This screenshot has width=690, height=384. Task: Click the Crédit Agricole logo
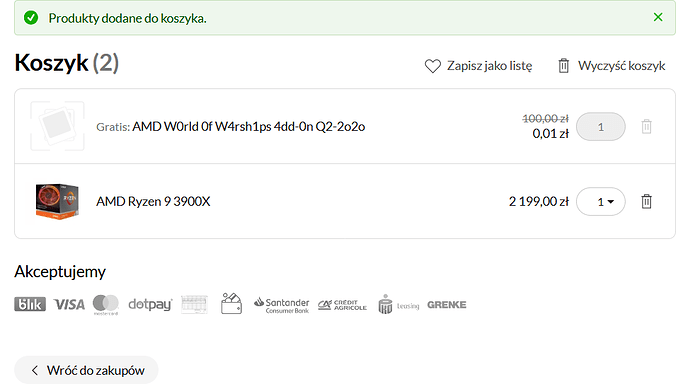click(342, 305)
